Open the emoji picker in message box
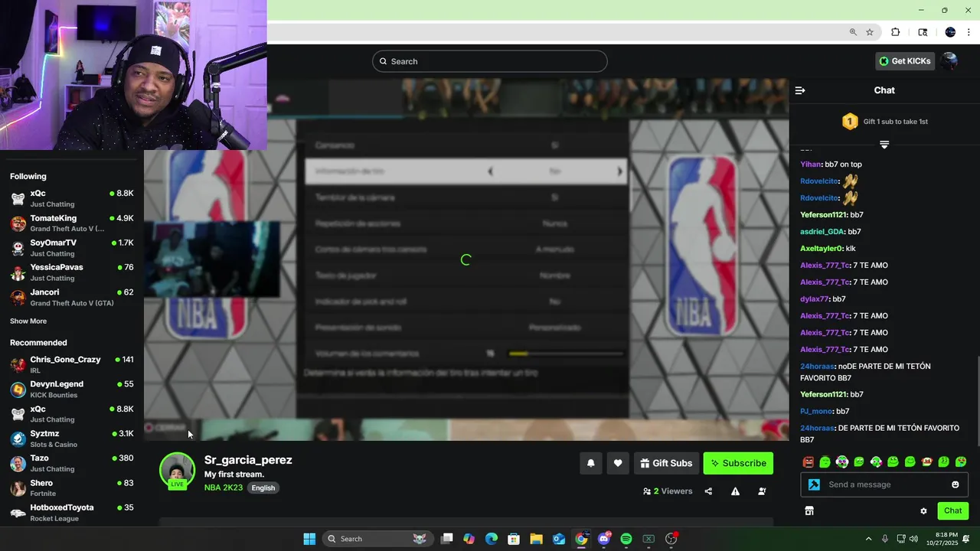The width and height of the screenshot is (980, 551). (955, 484)
